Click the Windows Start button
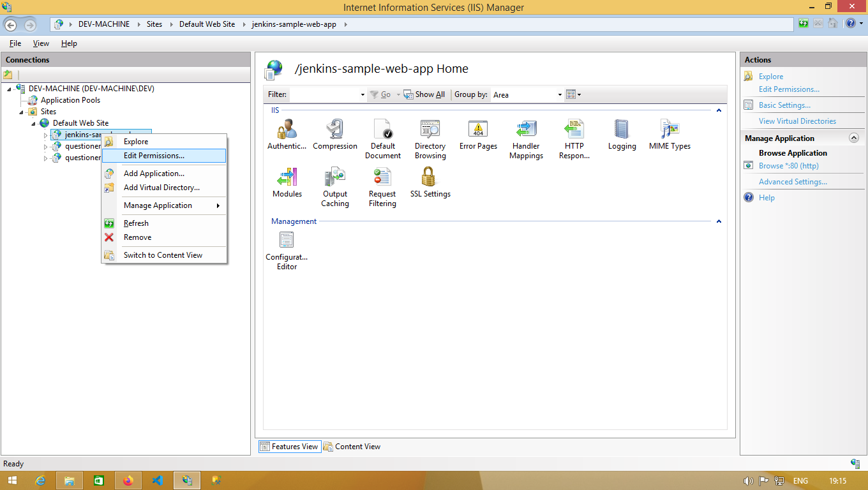The height and width of the screenshot is (490, 868). (x=11, y=480)
